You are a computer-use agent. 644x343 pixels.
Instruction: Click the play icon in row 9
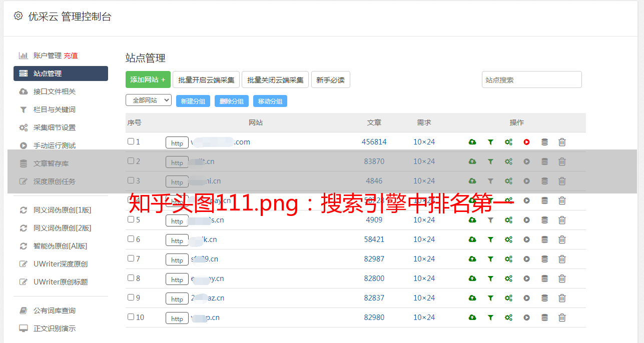pos(526,298)
